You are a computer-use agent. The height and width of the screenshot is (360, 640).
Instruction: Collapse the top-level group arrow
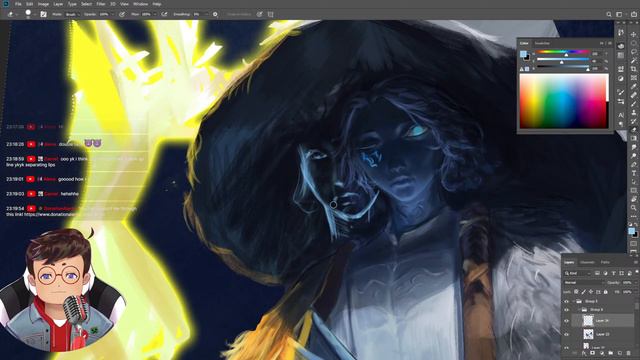tap(573, 302)
